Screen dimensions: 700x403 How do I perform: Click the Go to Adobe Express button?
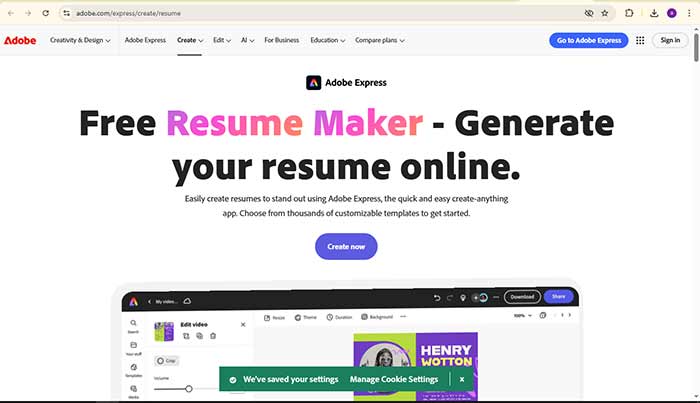point(588,40)
